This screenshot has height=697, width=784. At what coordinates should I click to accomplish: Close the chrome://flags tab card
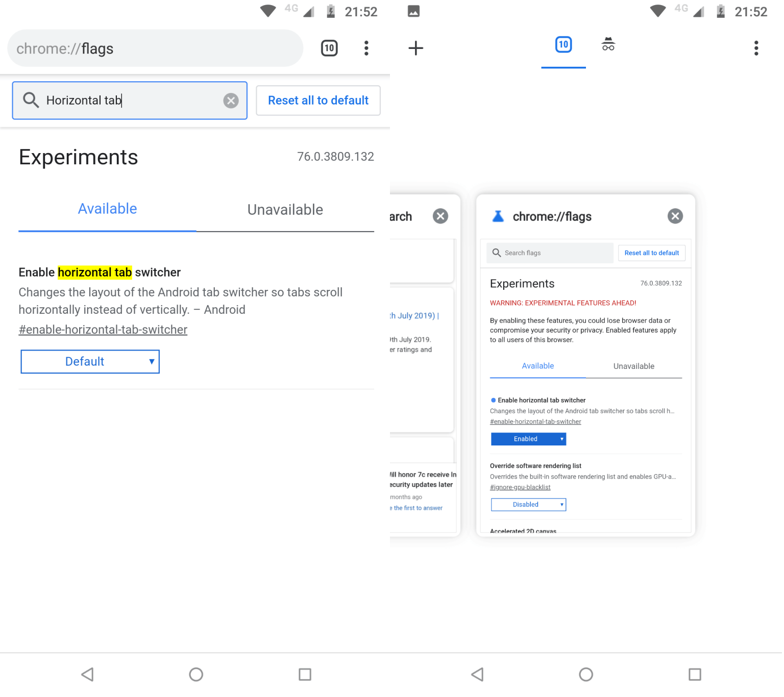[x=675, y=216]
